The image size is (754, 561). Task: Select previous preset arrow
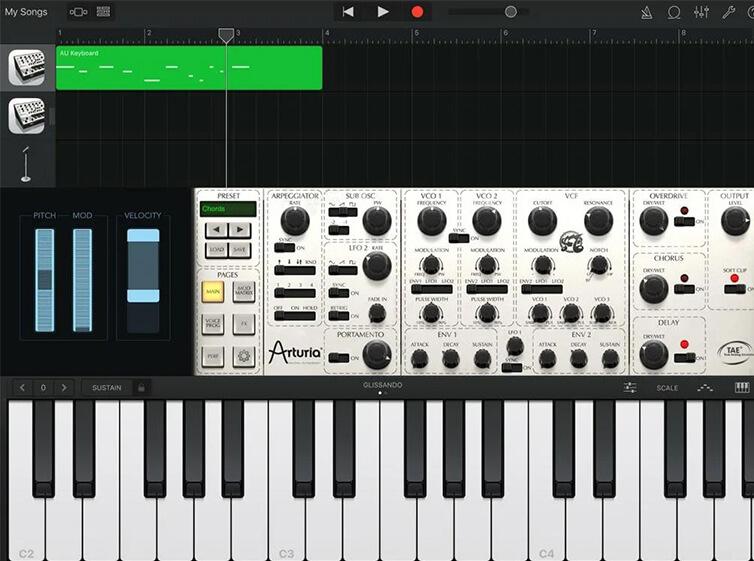click(216, 229)
